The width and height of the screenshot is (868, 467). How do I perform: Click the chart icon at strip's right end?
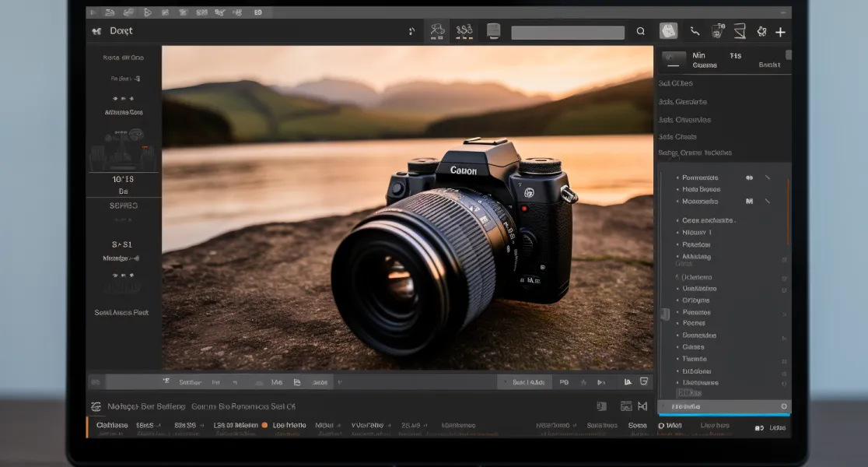tap(628, 381)
